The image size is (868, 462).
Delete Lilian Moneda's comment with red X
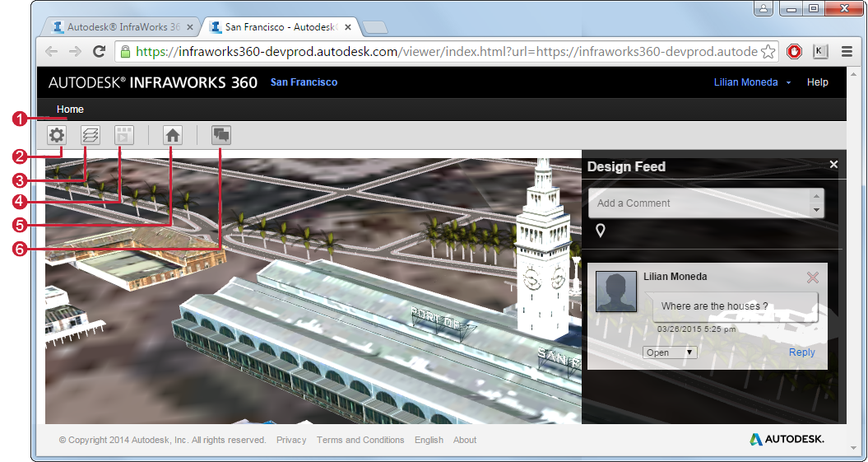(x=812, y=278)
